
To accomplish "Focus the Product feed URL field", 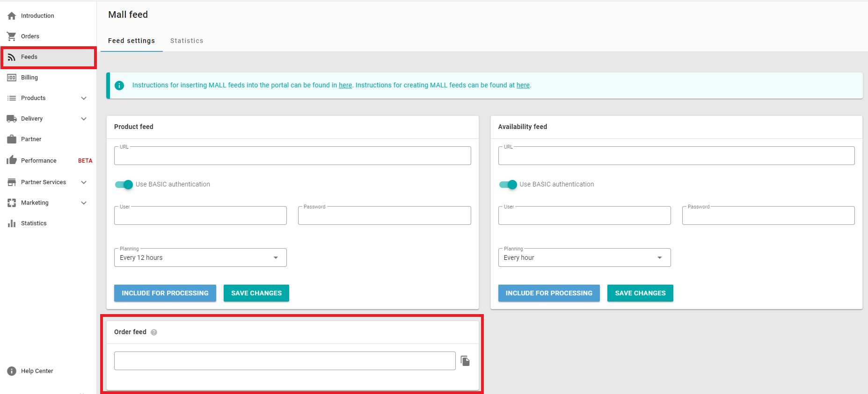I will (x=292, y=156).
